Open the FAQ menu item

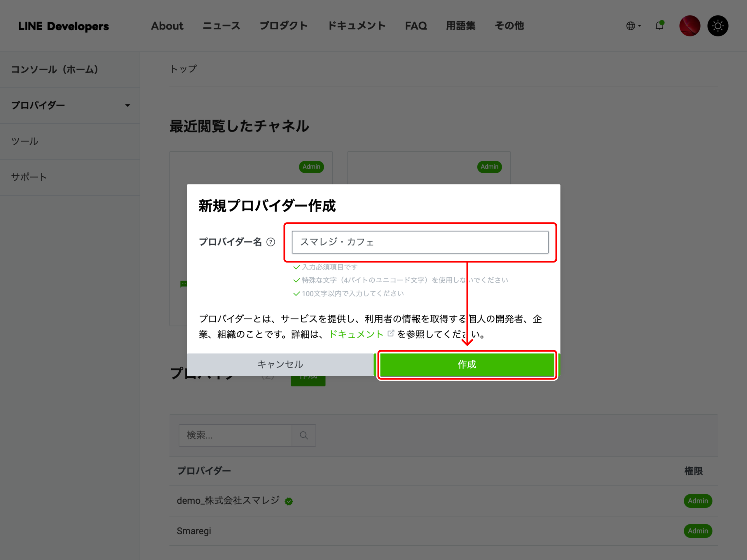tap(416, 26)
